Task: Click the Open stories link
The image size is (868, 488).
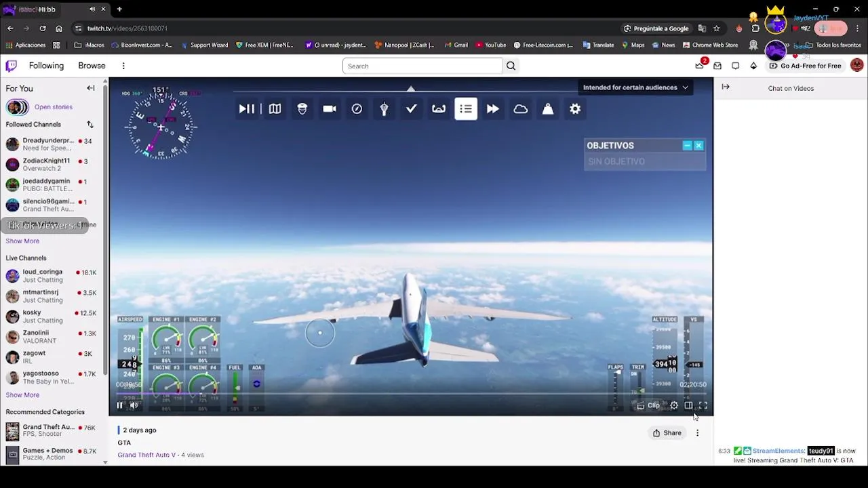Action: tap(54, 107)
